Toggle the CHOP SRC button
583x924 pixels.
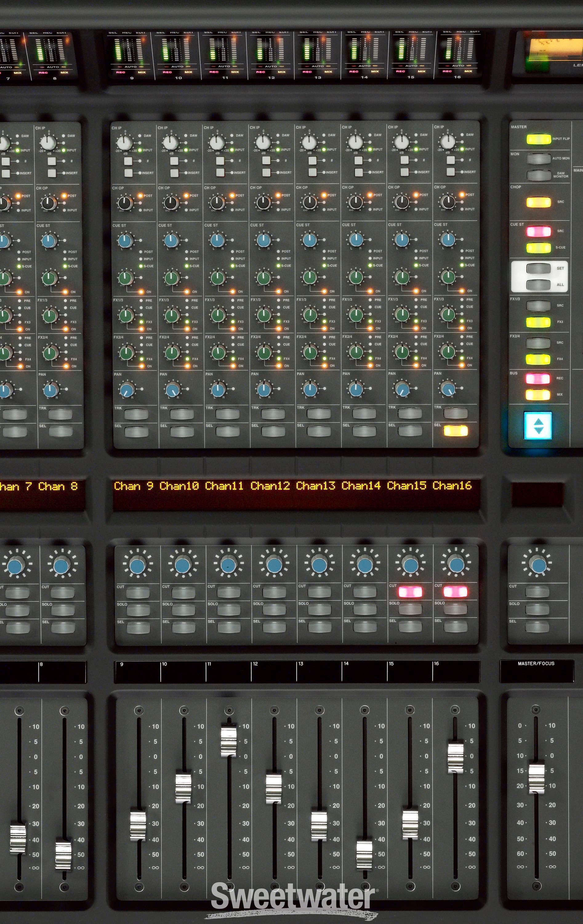538,202
